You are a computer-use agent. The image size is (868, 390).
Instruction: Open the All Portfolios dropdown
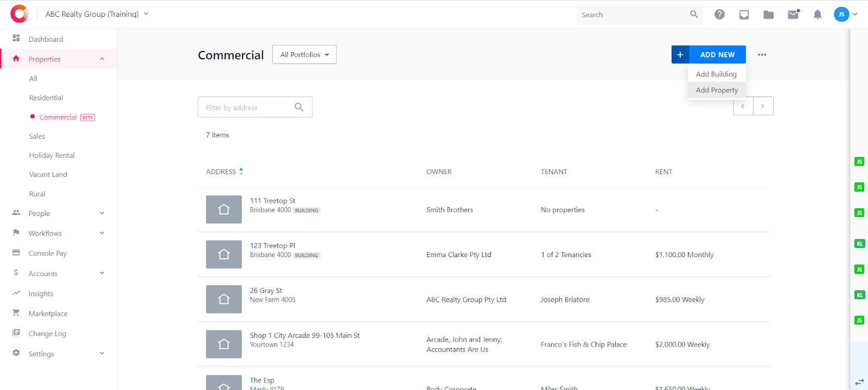pyautogui.click(x=304, y=55)
